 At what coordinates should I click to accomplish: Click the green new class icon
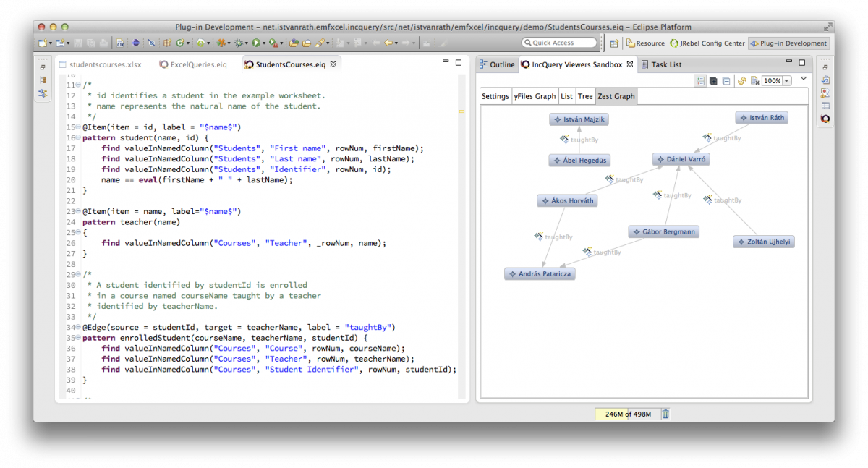179,43
